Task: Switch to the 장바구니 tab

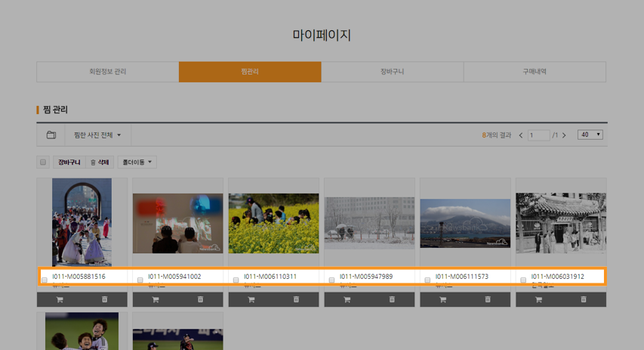Action: pyautogui.click(x=393, y=72)
